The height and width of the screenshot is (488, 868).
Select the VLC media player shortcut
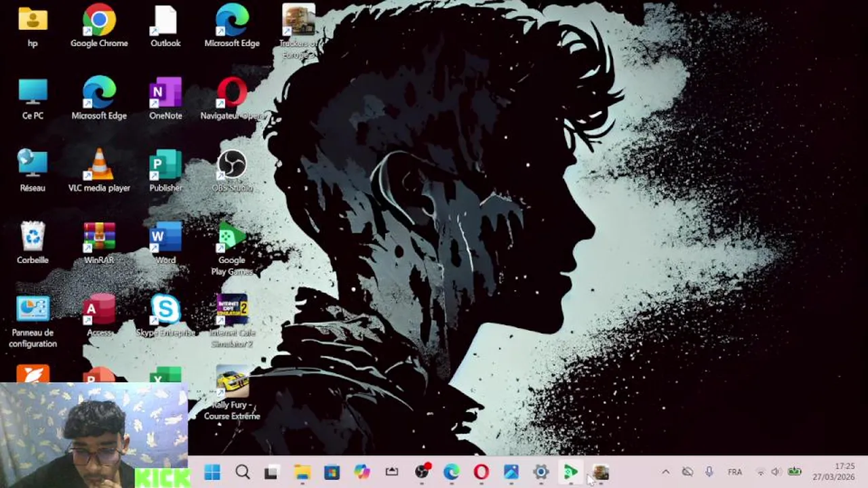99,171
